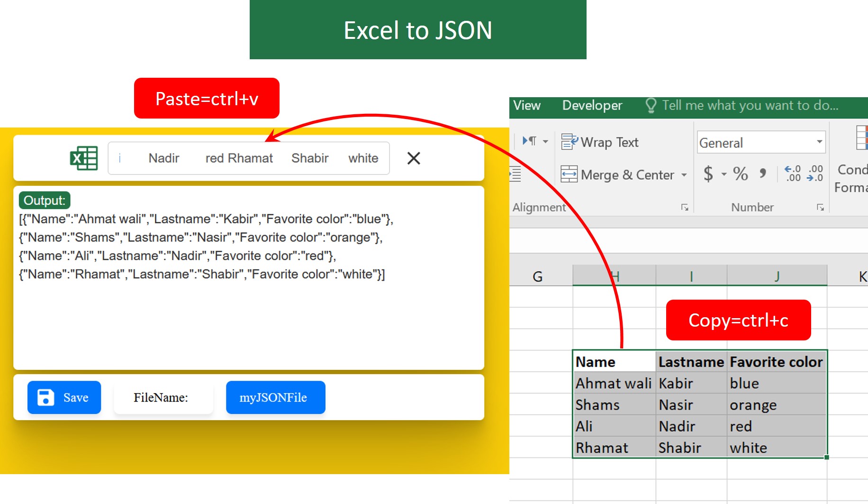The width and height of the screenshot is (868, 504).
Task: Click the red cell in spreadsheet
Action: tap(777, 426)
